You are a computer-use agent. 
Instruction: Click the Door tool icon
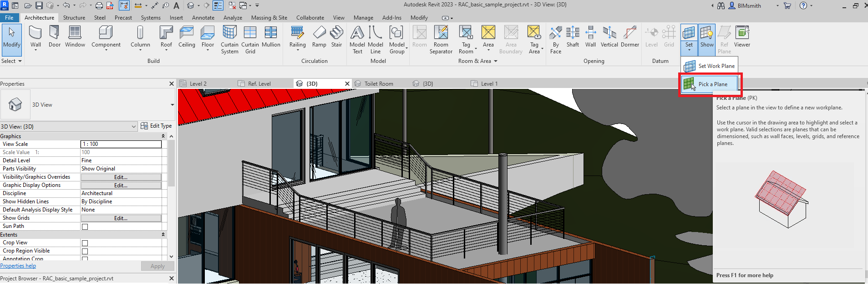click(x=54, y=36)
